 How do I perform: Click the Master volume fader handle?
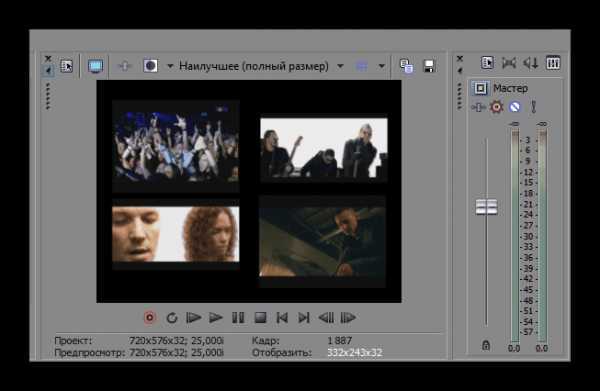click(x=486, y=207)
